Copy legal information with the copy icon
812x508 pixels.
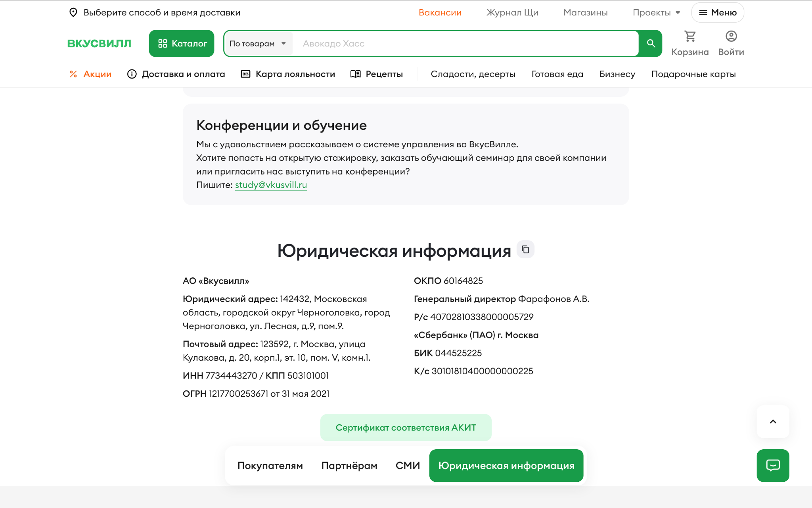pos(525,249)
